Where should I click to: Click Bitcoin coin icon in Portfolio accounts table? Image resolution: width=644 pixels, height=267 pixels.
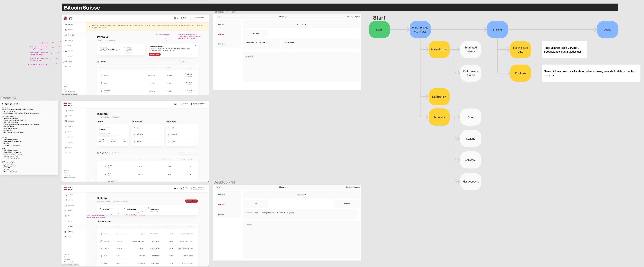[101, 75]
